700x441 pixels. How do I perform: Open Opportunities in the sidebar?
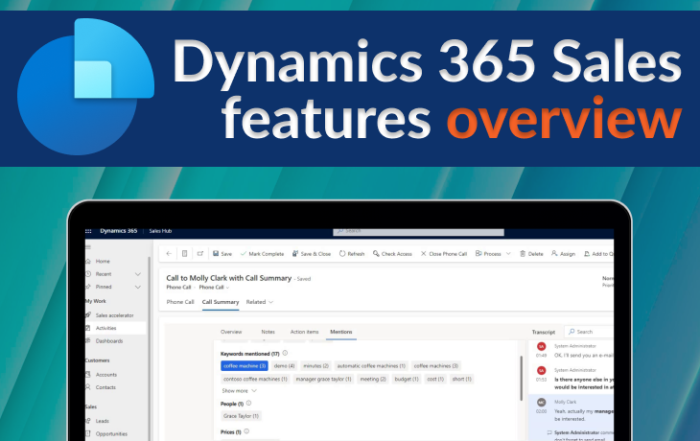pos(111,434)
